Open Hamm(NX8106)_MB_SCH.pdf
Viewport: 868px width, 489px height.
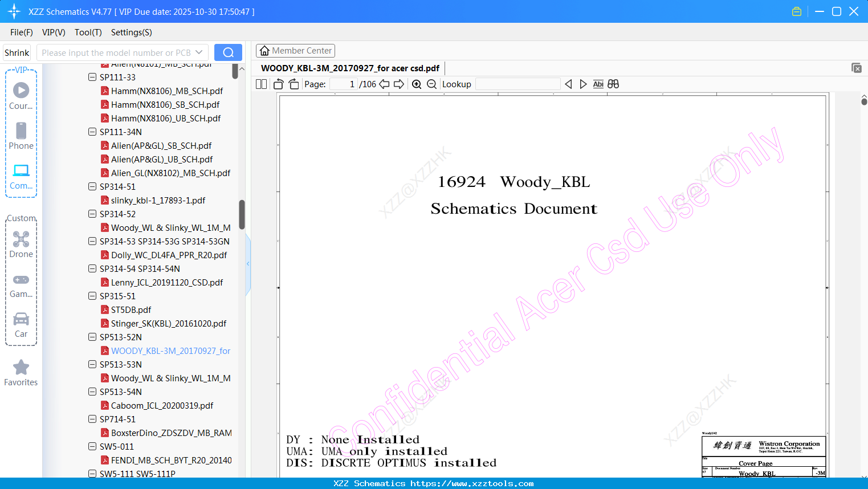pyautogui.click(x=167, y=91)
